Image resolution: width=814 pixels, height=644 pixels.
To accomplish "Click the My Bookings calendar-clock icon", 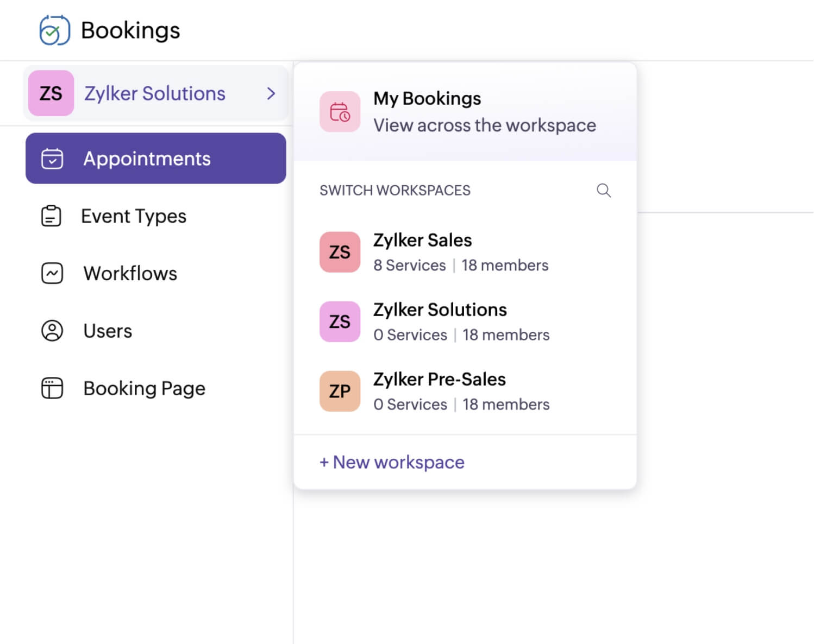I will 340,112.
